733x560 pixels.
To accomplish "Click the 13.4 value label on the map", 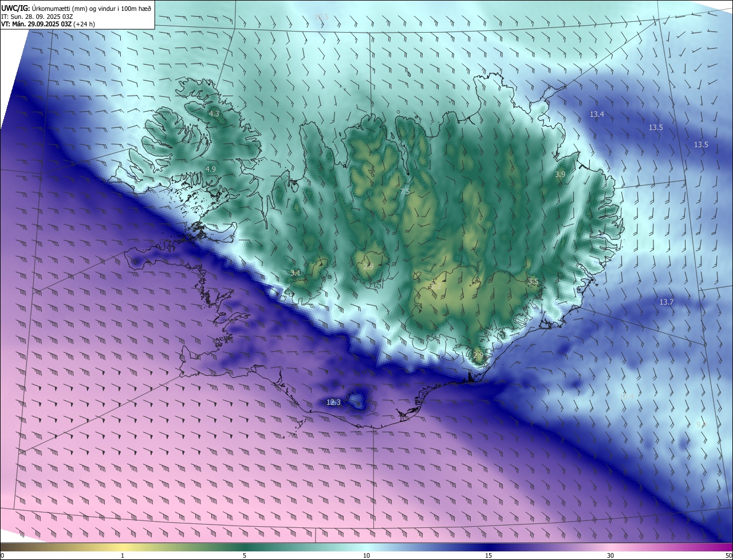I will click(x=597, y=115).
